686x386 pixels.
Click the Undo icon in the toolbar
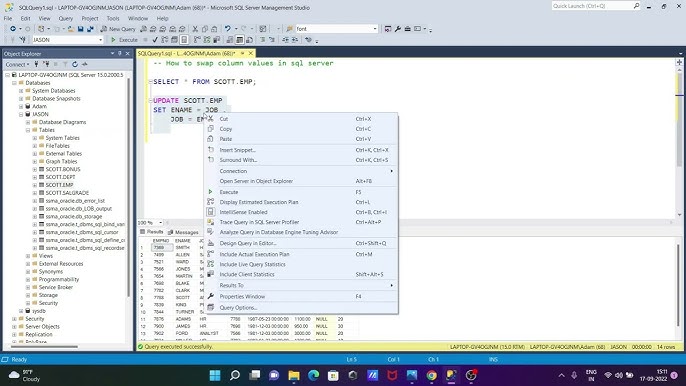pyautogui.click(x=228, y=29)
